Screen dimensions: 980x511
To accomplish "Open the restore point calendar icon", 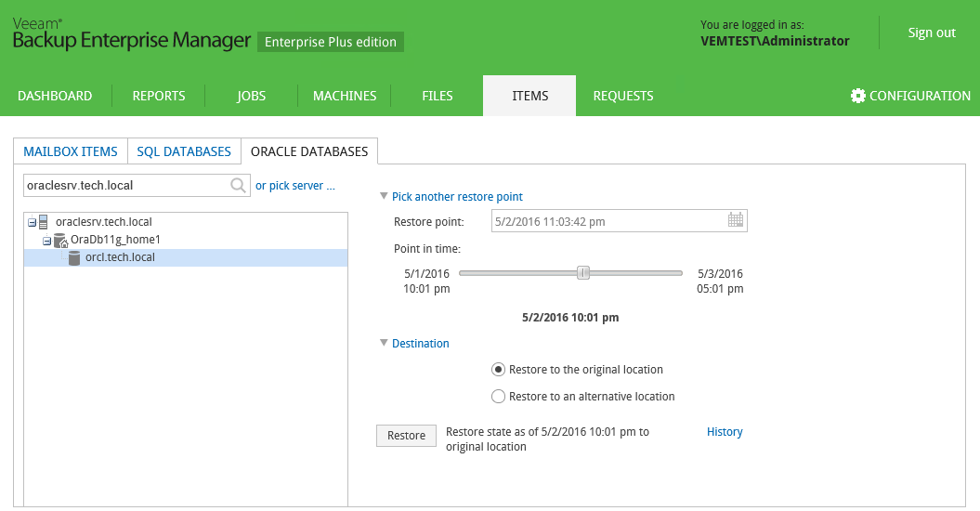I will tap(736, 219).
